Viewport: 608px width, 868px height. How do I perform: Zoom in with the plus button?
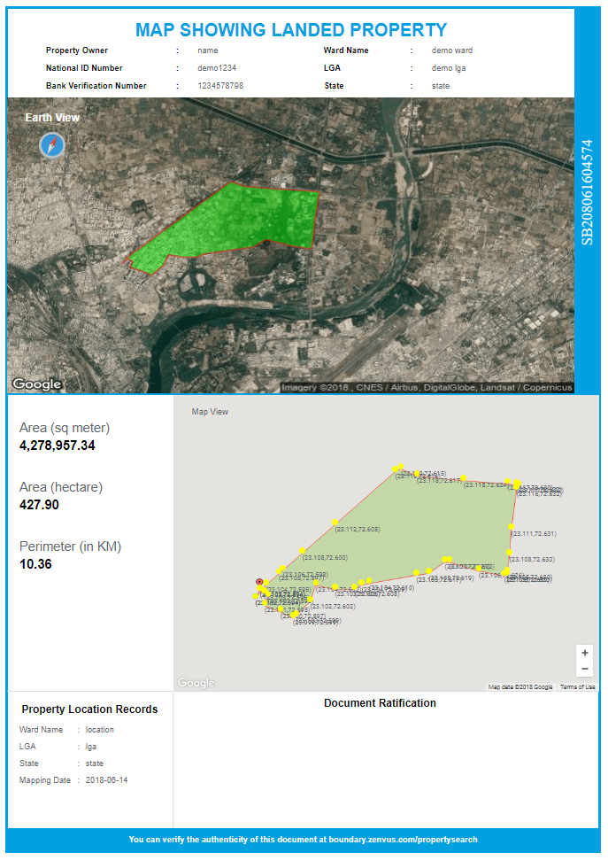pos(584,653)
